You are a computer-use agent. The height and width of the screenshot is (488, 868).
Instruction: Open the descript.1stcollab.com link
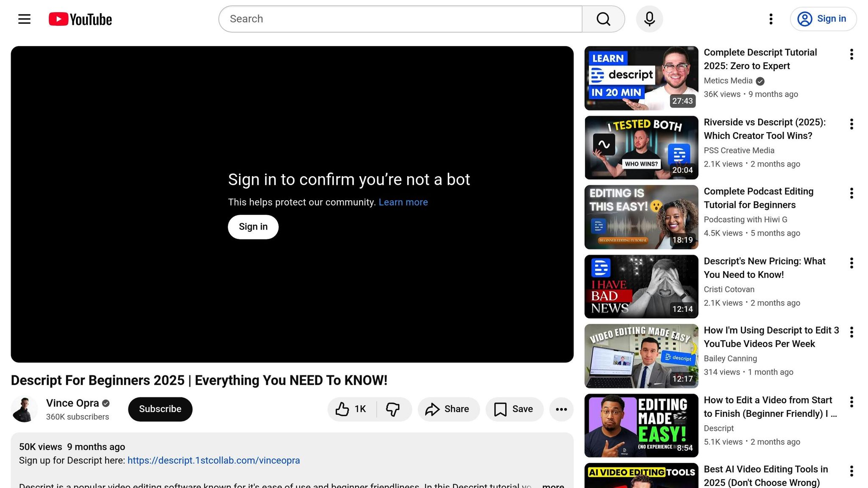(x=214, y=460)
